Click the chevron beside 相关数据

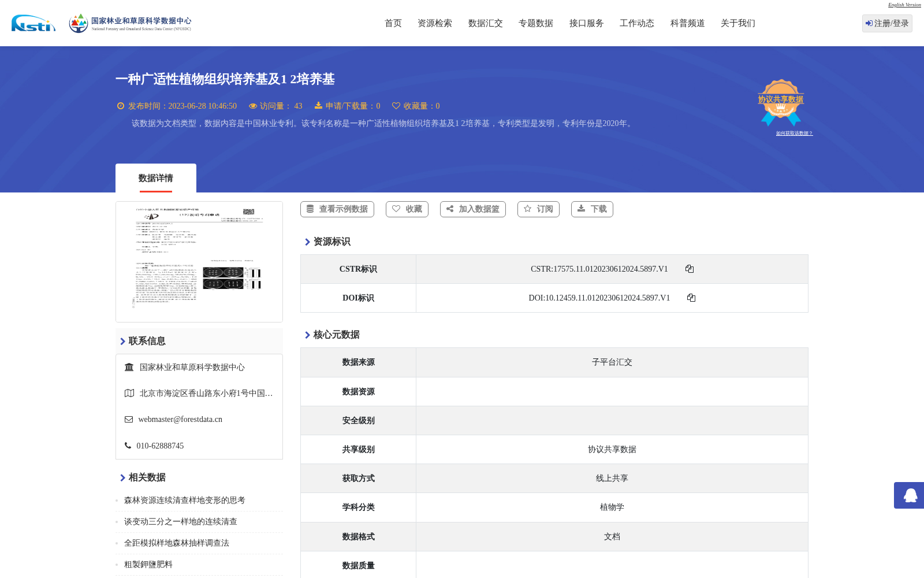point(122,477)
